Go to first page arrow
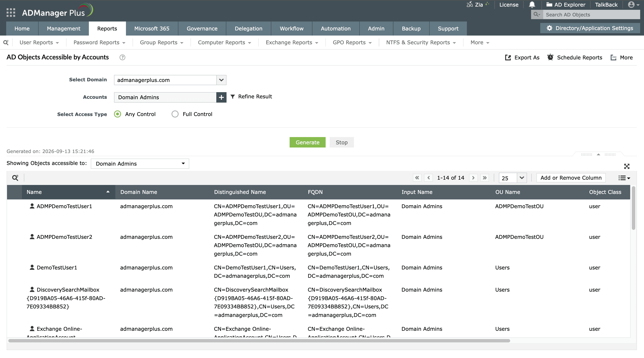 coord(417,178)
